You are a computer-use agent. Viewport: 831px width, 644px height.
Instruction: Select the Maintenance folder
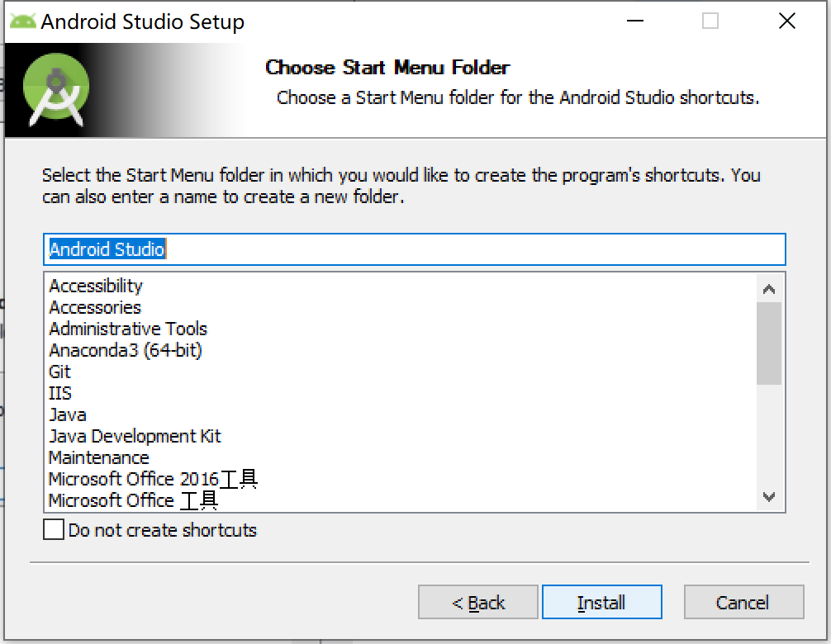coord(99,457)
